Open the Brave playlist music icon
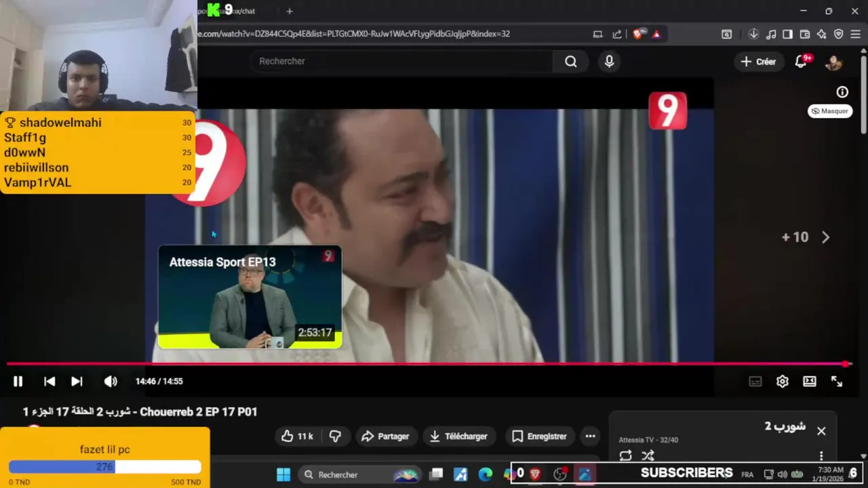The width and height of the screenshot is (868, 488). pyautogui.click(x=771, y=34)
